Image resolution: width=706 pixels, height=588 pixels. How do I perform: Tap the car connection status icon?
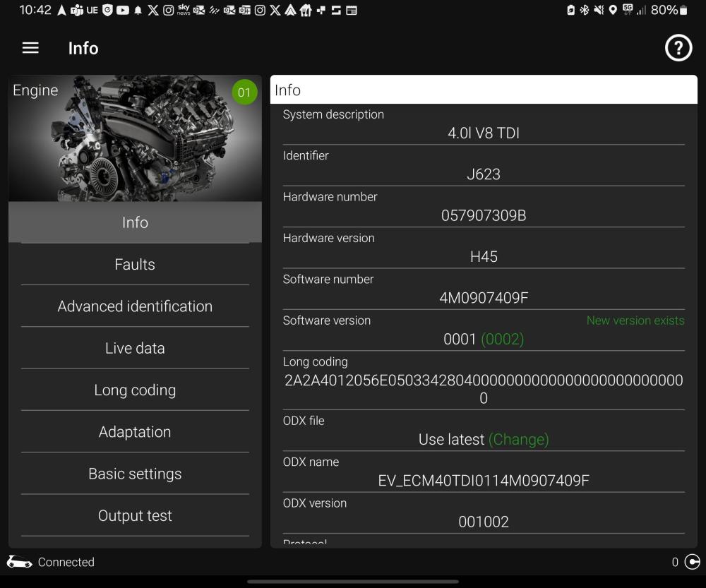[x=19, y=562]
